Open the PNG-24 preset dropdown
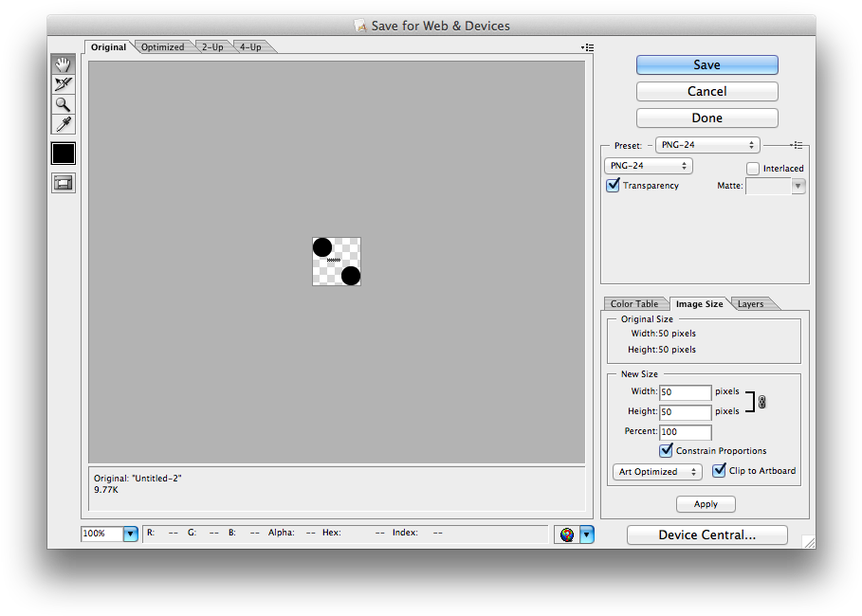This screenshot has height=616, width=862. click(x=648, y=165)
